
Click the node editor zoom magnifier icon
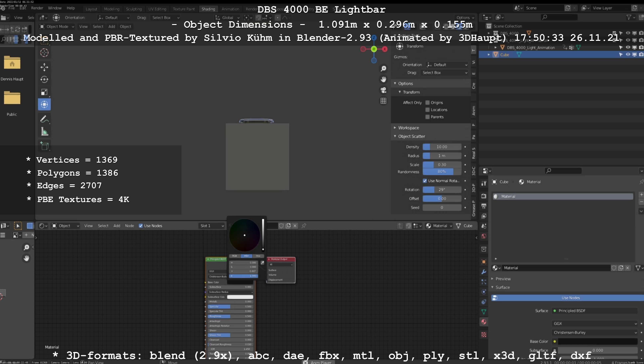pos(26,247)
